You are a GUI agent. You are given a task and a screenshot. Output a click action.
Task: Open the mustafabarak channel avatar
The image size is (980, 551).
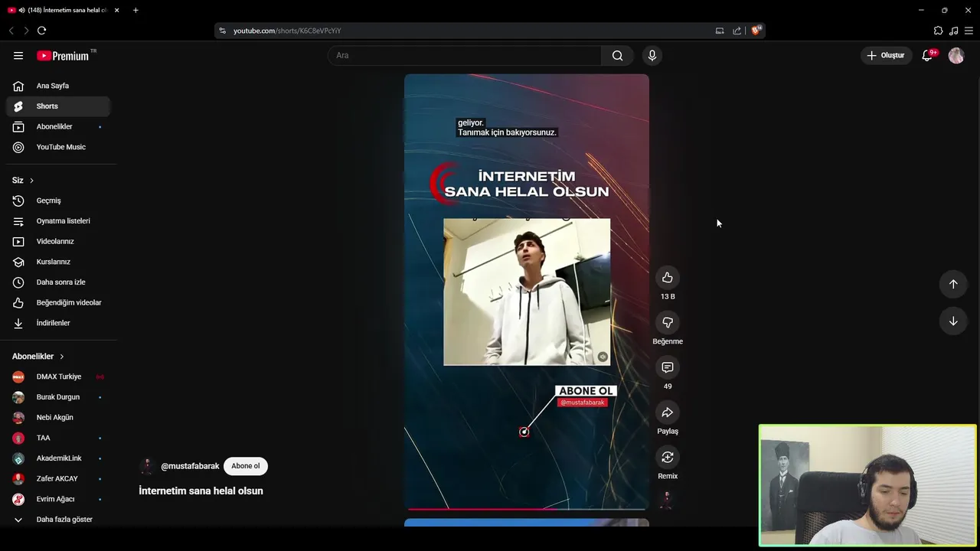[x=147, y=466]
